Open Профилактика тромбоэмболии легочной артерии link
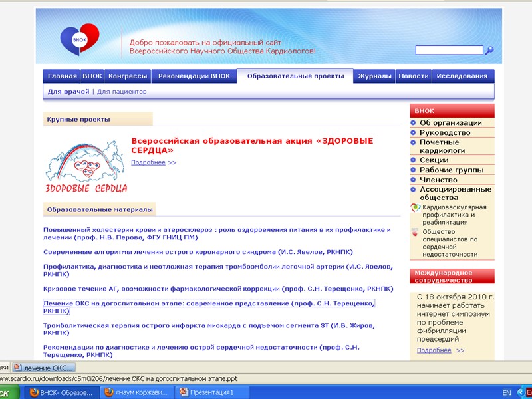This screenshot has height=399, width=532. pos(218,270)
